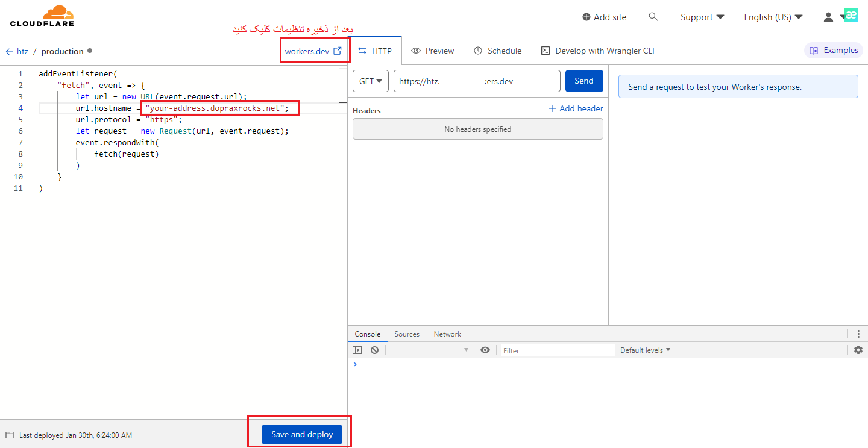
Task: Click the green ae icon
Action: pyautogui.click(x=851, y=16)
